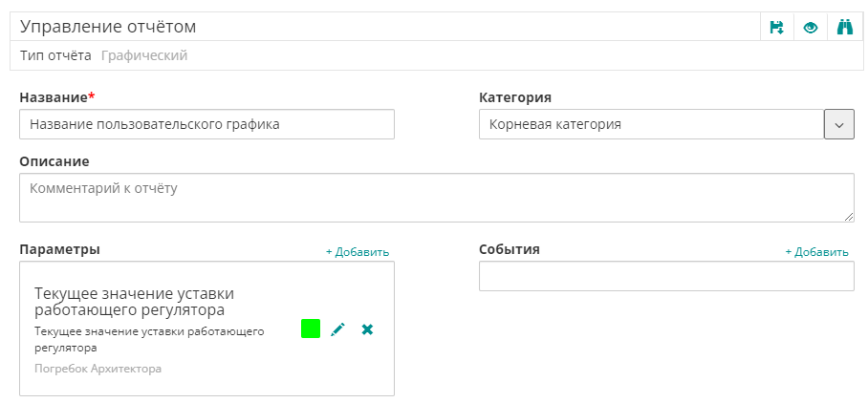Viewport: 868px width, 403px height.
Task: Click the Параметры section label
Action: [60, 249]
